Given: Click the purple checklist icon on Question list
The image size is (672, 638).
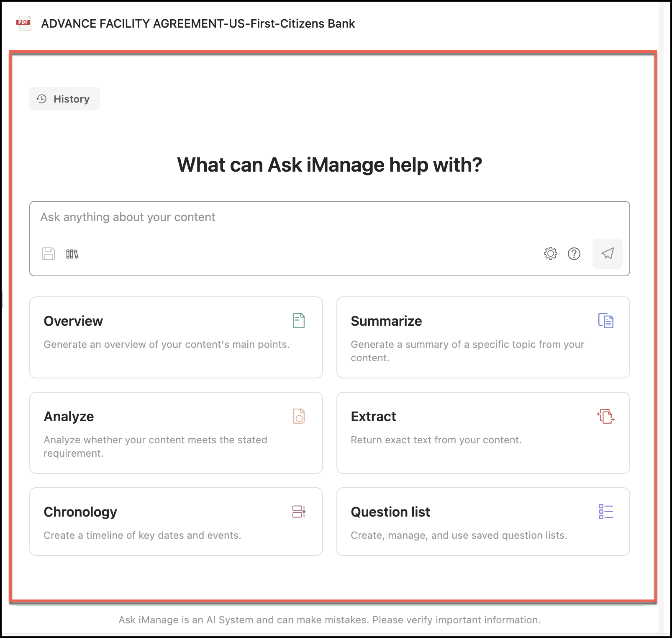Looking at the screenshot, I should 605,512.
